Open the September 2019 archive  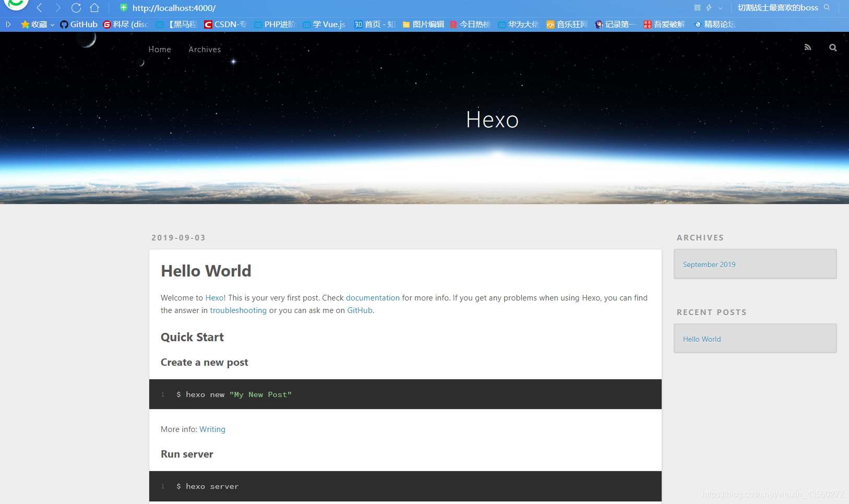point(709,265)
